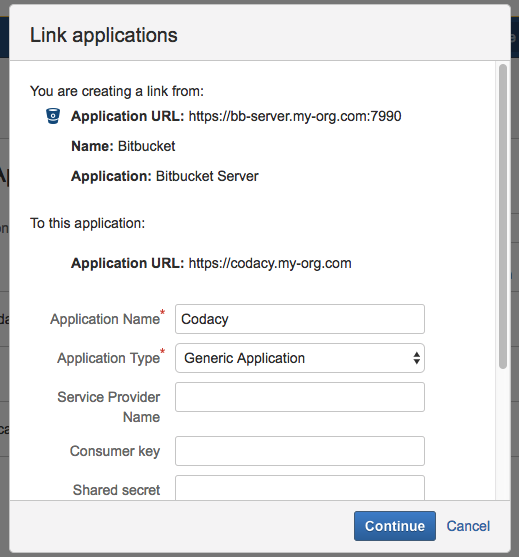Cancel the Link applications dialog
This screenshot has width=519, height=557.
pyautogui.click(x=468, y=526)
